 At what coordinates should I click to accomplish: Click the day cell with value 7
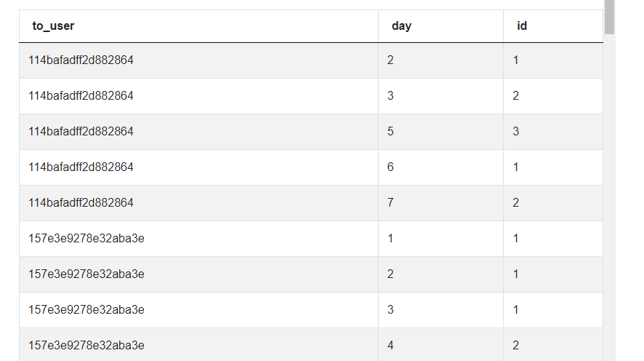390,203
